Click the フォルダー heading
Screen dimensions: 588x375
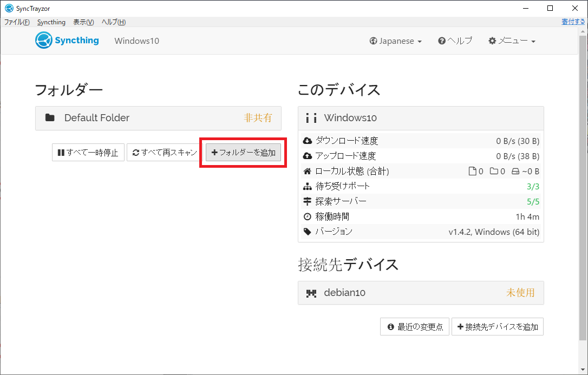pos(69,90)
